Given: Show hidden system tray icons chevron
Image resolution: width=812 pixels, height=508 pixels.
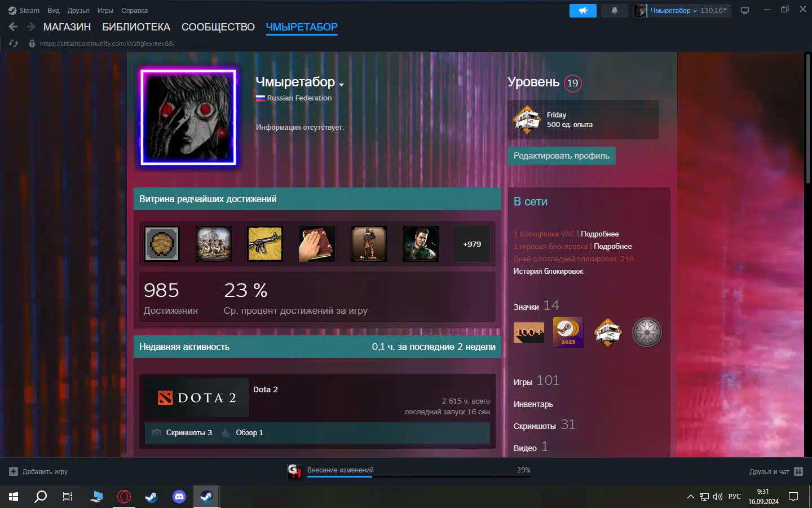Looking at the screenshot, I should point(690,497).
